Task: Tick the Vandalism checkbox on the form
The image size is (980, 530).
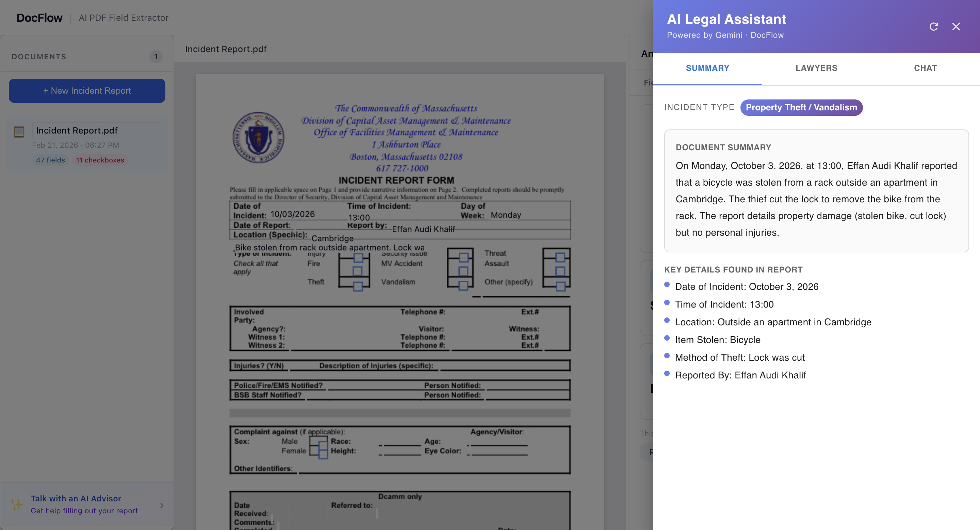Action: [463, 286]
